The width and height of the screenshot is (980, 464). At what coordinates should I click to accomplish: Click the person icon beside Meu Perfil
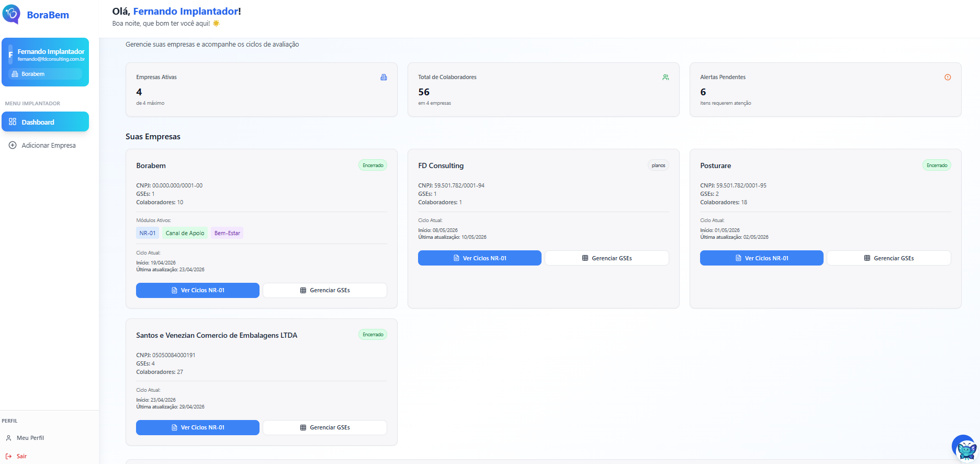[x=8, y=438]
